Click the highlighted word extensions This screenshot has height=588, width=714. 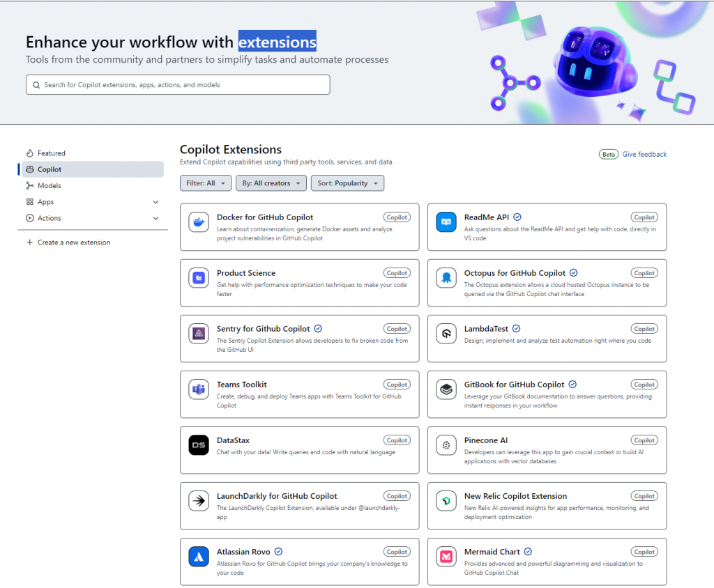[x=278, y=42]
